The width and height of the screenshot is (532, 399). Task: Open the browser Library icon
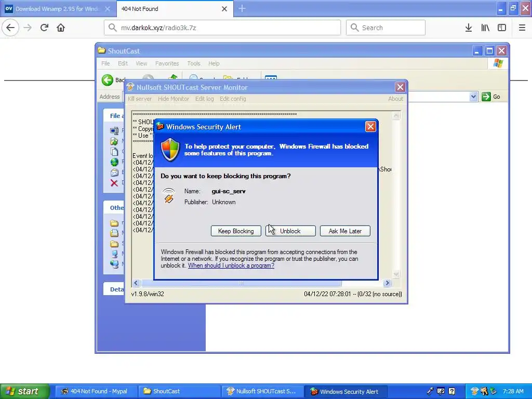485,28
